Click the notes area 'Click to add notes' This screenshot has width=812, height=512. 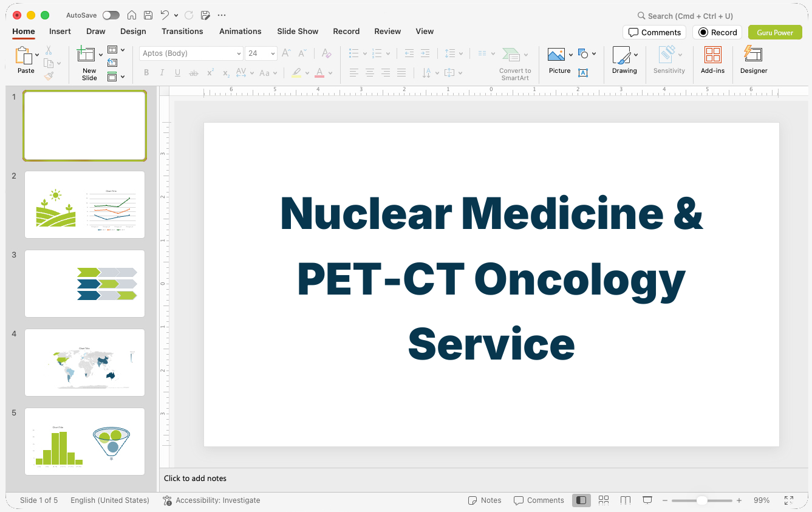coord(195,479)
